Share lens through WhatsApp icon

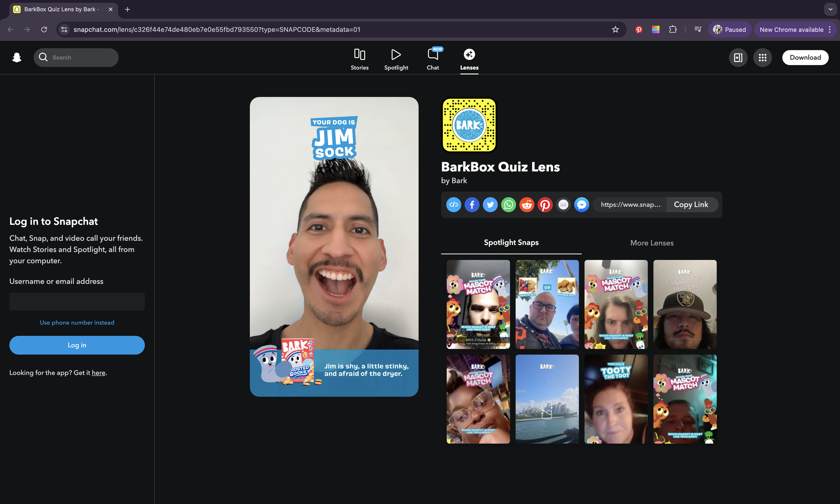(508, 205)
